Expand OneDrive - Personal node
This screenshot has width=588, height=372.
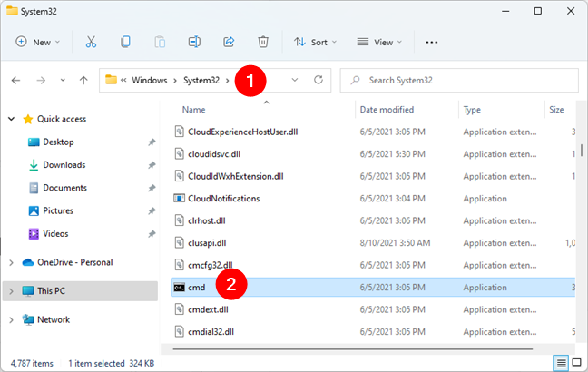[11, 262]
